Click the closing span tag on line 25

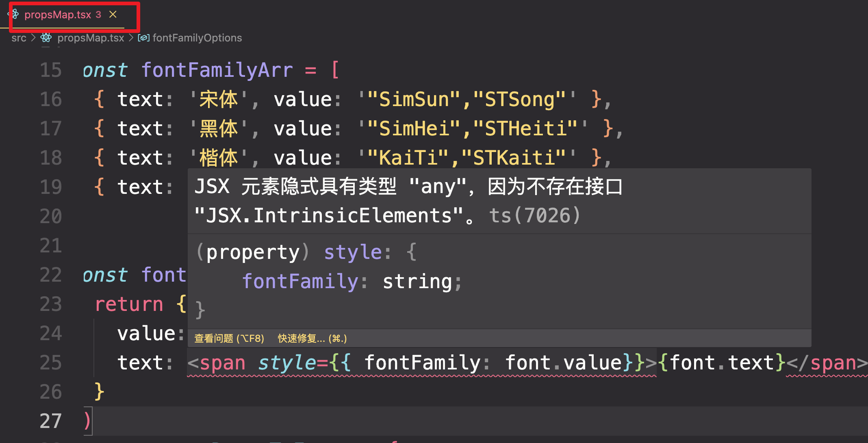[827, 363]
